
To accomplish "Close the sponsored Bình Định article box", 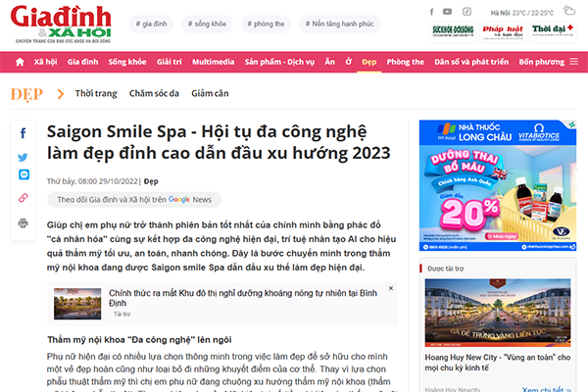I will 391,288.
